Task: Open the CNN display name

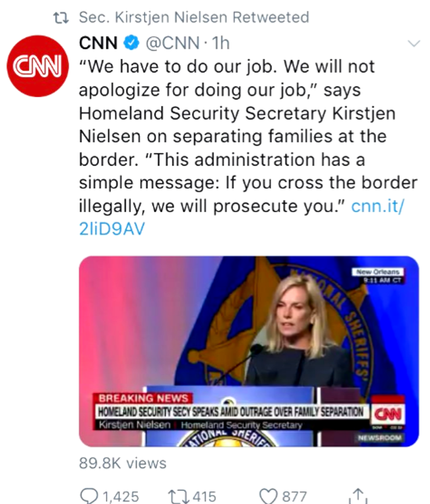Action: [x=99, y=43]
